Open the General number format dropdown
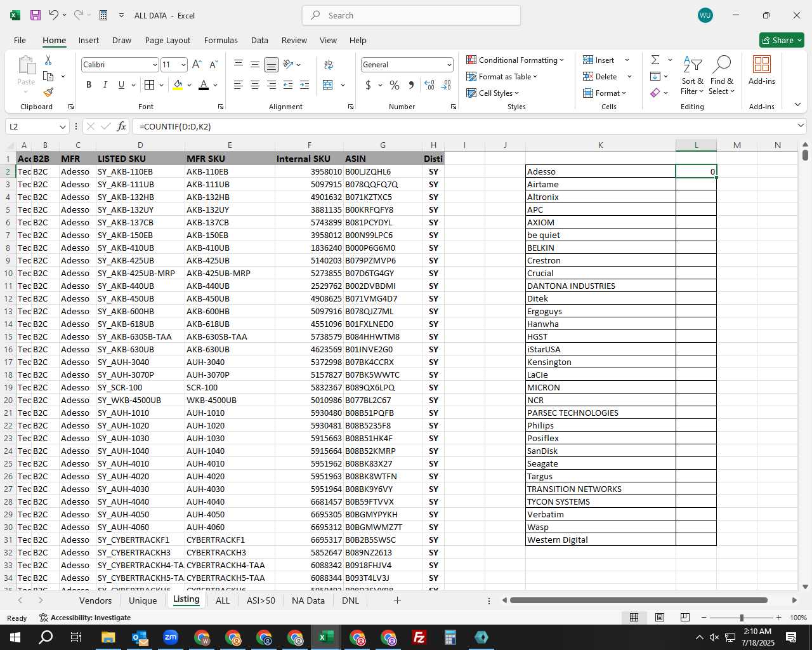The width and height of the screenshot is (812, 650). point(449,65)
